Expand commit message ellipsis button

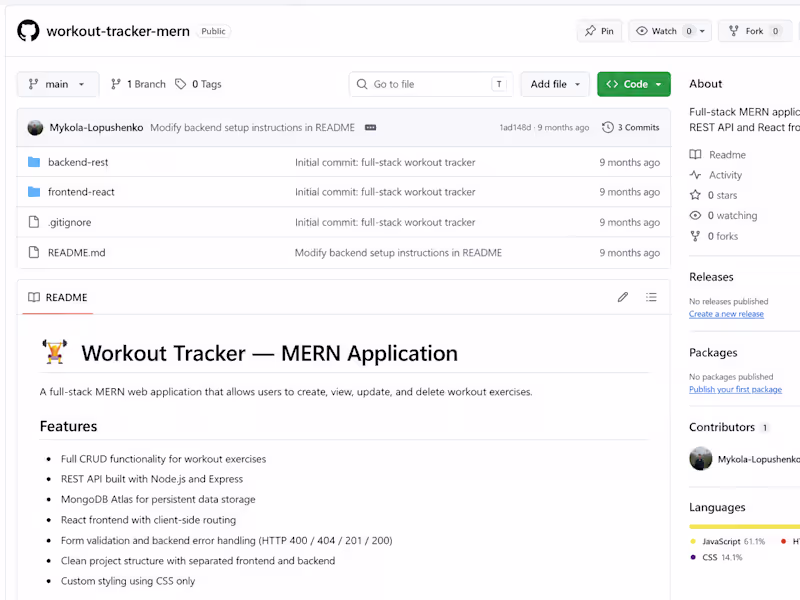(370, 128)
